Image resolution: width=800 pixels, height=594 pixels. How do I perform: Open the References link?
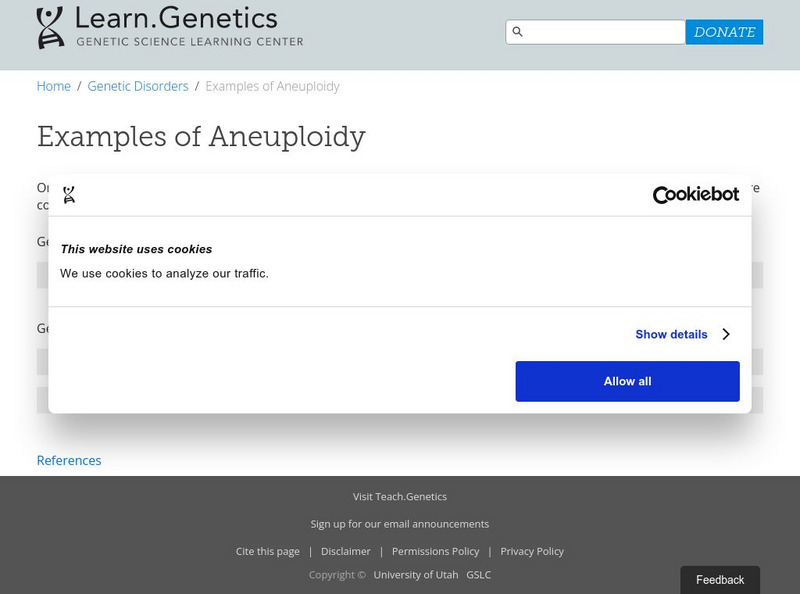point(69,460)
